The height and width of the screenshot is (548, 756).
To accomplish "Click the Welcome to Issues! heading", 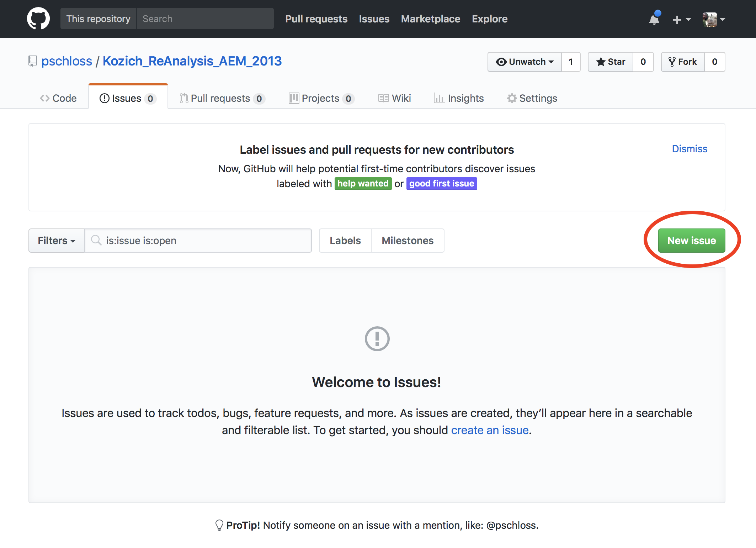I will click(x=377, y=382).
